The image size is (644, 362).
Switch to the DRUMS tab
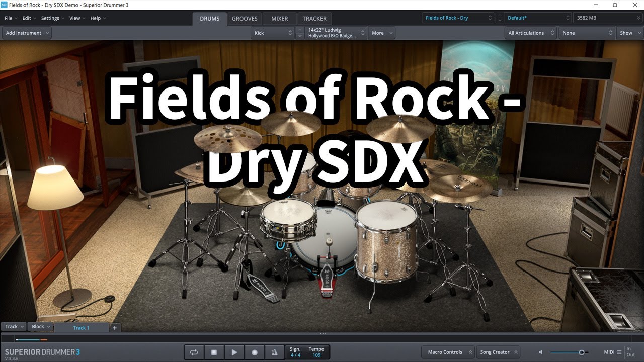[210, 19]
